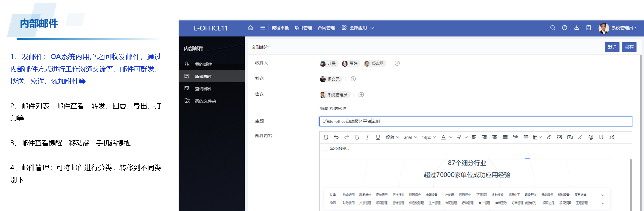Screen dimensions: 644x211
Task: Click the eraser clear-format icon
Action: [x=580, y=137]
